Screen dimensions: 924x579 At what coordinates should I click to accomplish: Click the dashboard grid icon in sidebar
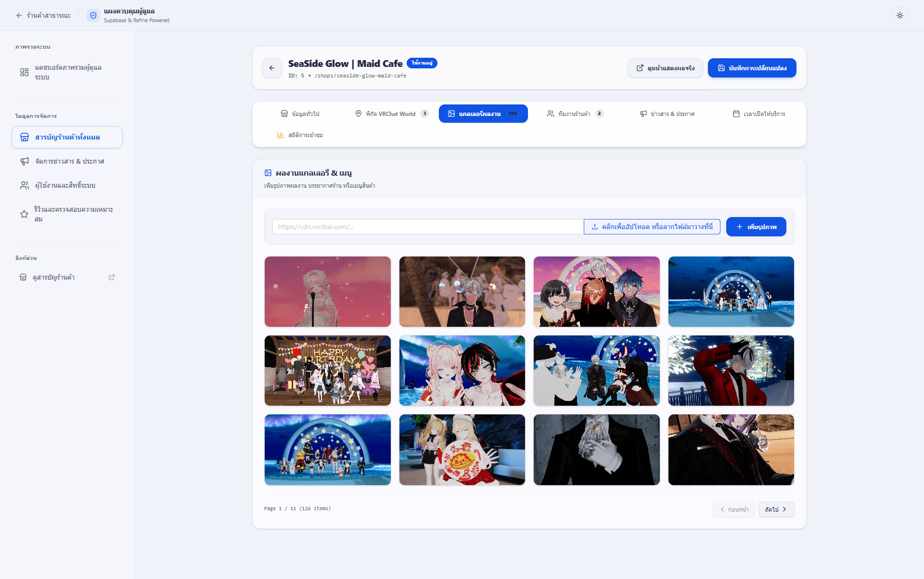click(x=25, y=72)
